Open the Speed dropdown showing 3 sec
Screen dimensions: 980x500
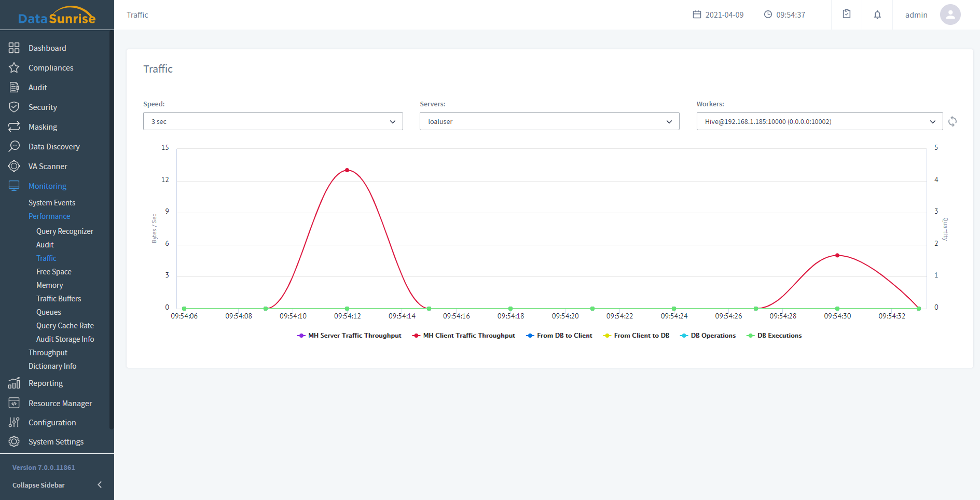pyautogui.click(x=273, y=122)
